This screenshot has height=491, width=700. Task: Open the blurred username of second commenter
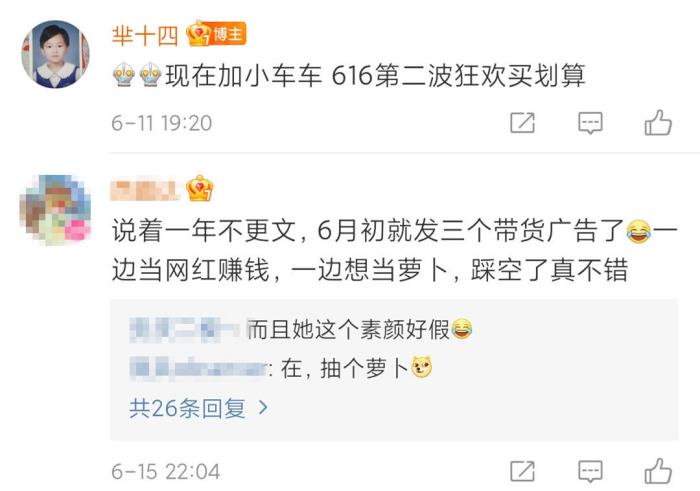tap(146, 189)
